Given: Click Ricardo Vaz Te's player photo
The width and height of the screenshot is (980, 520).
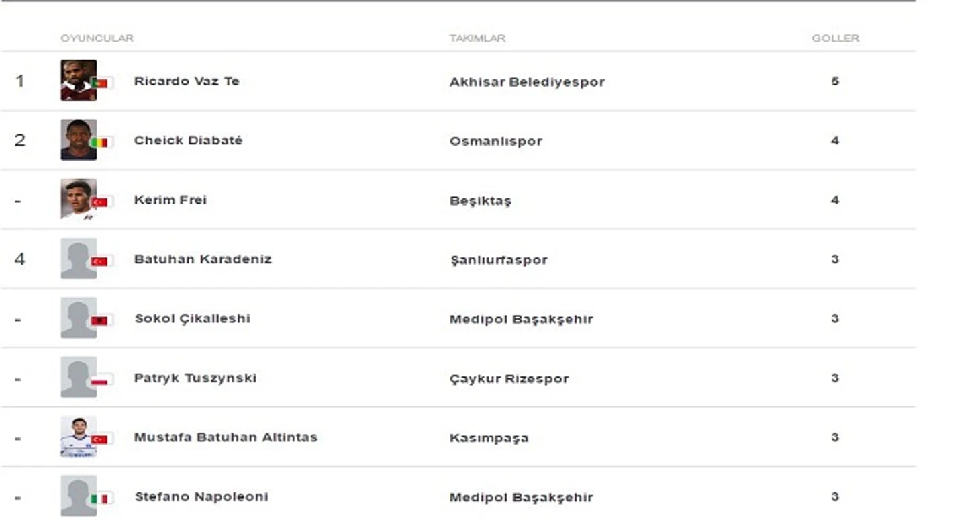Looking at the screenshot, I should [78, 81].
